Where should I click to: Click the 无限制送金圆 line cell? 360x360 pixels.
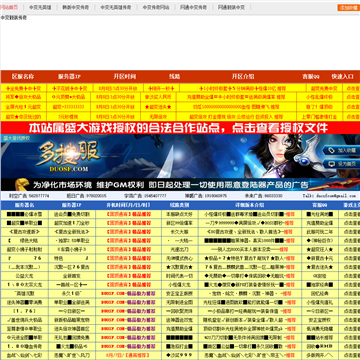(179, 302)
